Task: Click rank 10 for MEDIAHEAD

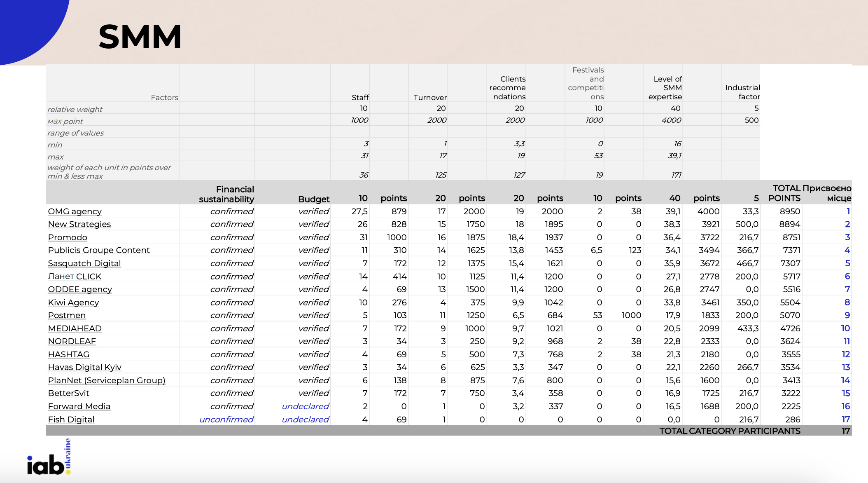Action: point(845,328)
